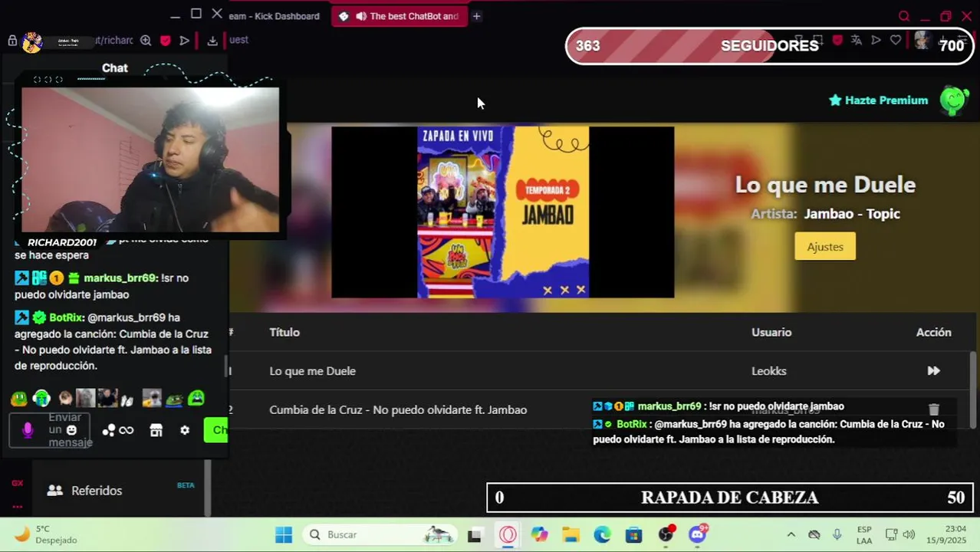The image size is (980, 552).
Task: Click the Jambao video thumbnail player
Action: click(x=502, y=212)
